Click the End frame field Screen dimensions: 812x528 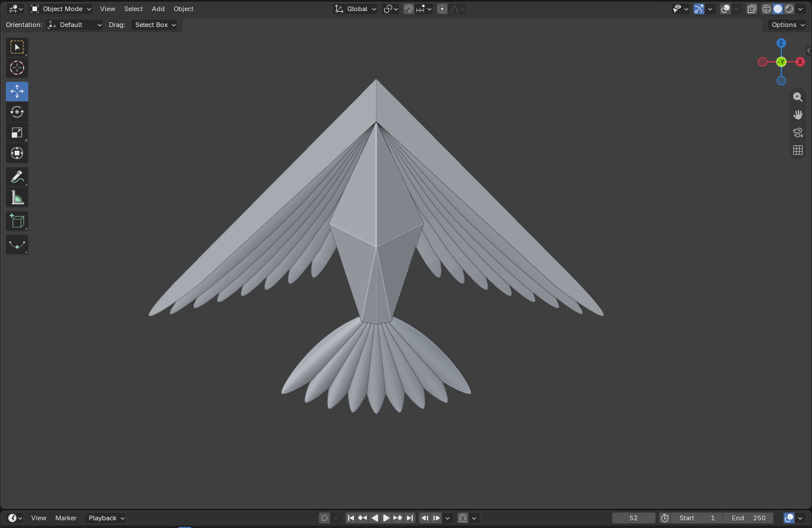748,518
